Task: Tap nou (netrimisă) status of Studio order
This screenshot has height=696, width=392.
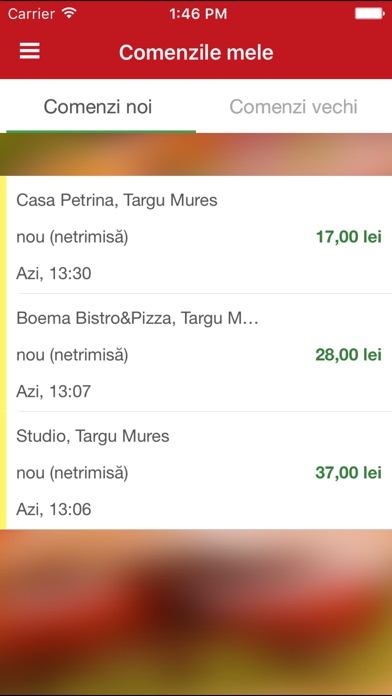Action: pyautogui.click(x=72, y=473)
